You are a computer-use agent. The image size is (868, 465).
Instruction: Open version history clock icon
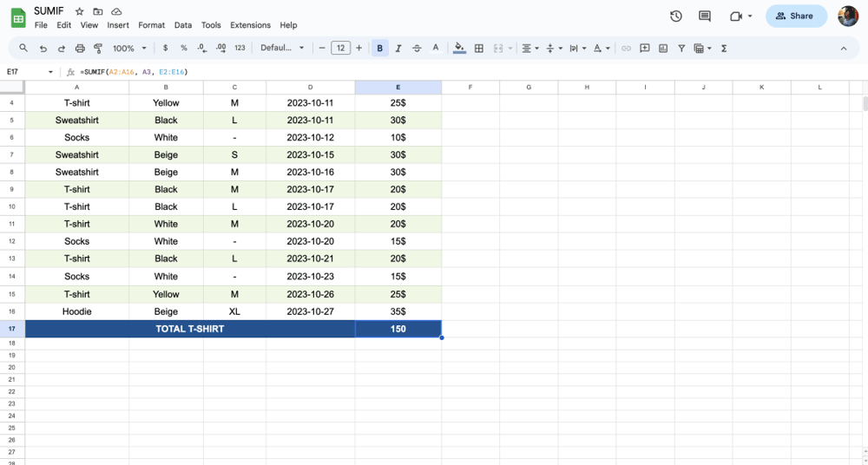point(676,16)
